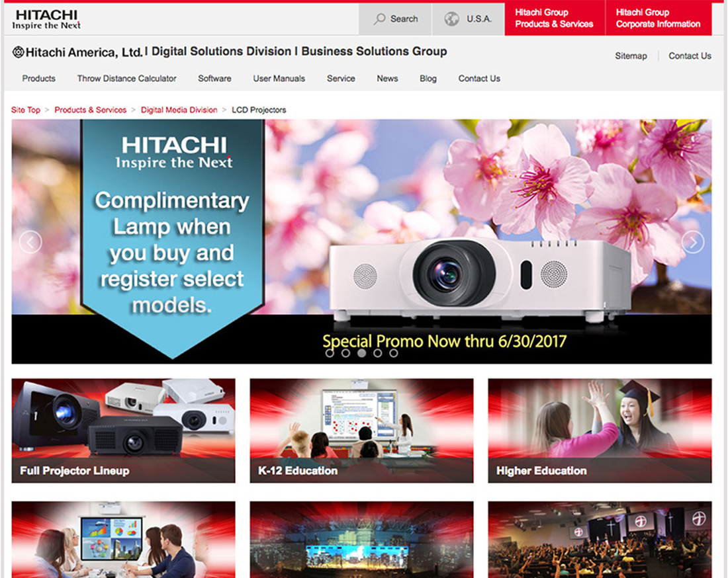Open Hitachi Group Products & Services

coord(555,19)
